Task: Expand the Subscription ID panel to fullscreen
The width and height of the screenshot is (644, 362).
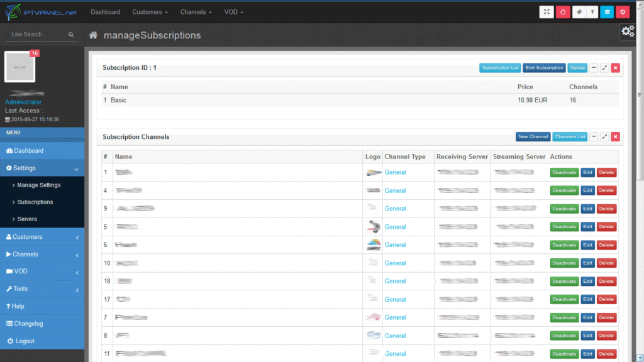Action: [x=604, y=67]
